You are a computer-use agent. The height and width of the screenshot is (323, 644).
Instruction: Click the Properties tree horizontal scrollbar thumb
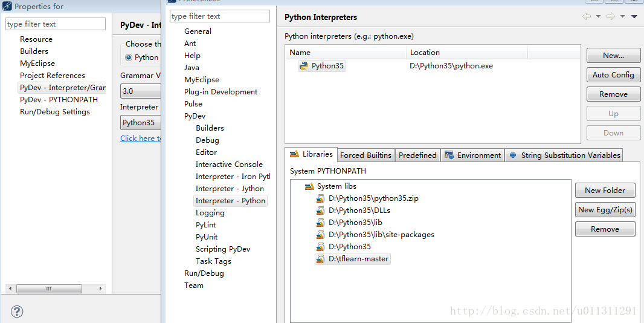pos(49,289)
